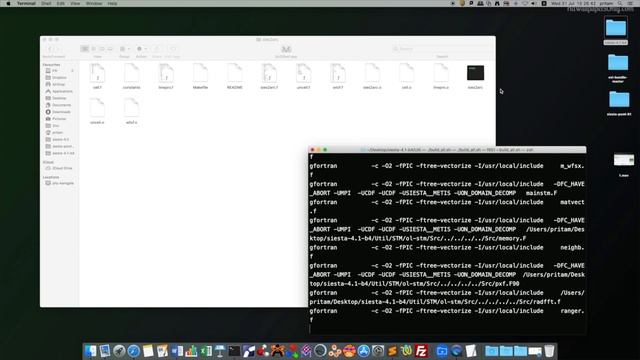The image size is (640, 360).
Task: Open the Help menu
Action: pyautogui.click(x=112, y=3)
